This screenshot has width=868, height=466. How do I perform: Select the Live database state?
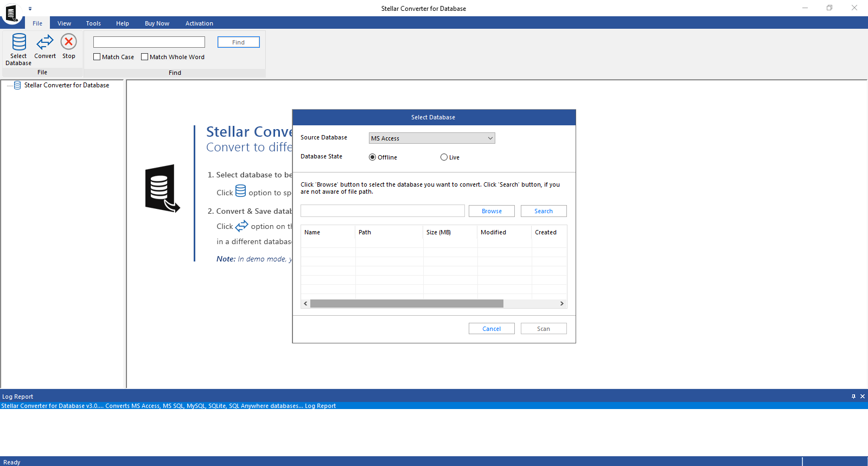pyautogui.click(x=444, y=157)
